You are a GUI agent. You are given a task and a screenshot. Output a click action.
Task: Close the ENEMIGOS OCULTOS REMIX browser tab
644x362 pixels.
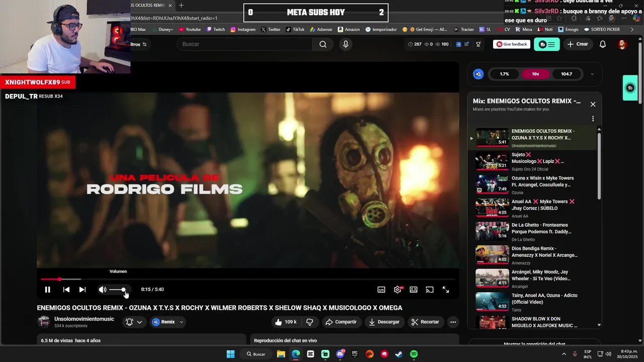click(x=170, y=6)
